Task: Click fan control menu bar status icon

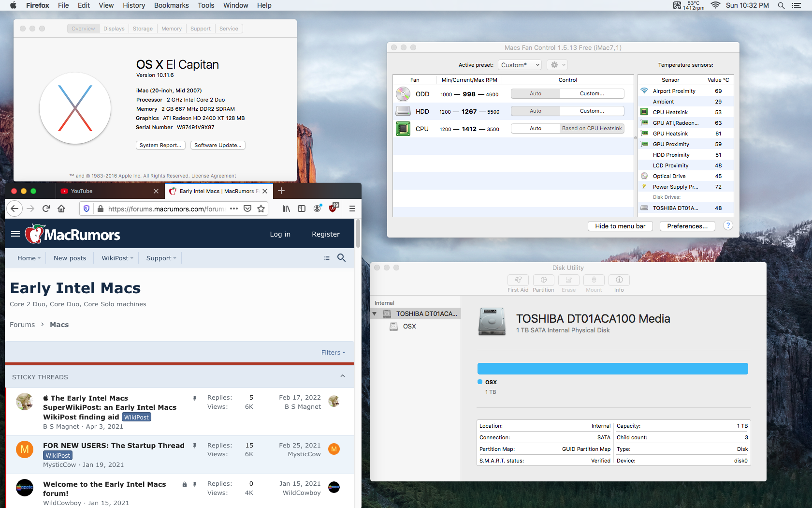Action: click(688, 5)
